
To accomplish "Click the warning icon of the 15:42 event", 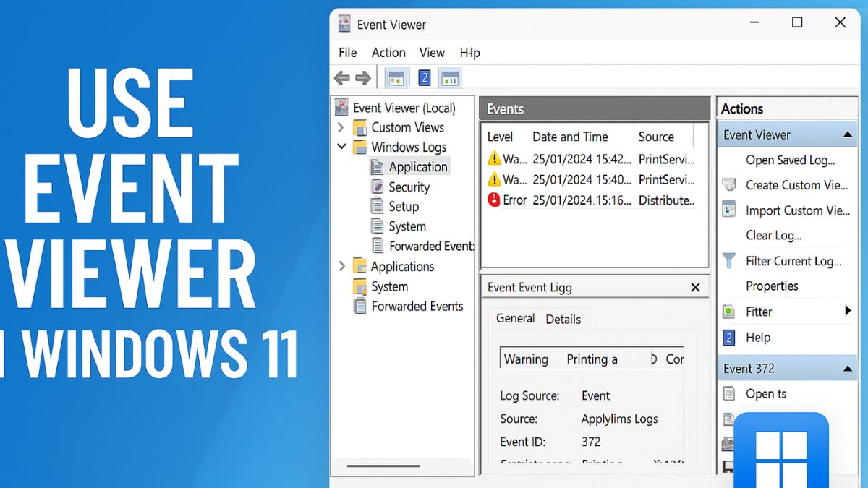I will [x=494, y=158].
